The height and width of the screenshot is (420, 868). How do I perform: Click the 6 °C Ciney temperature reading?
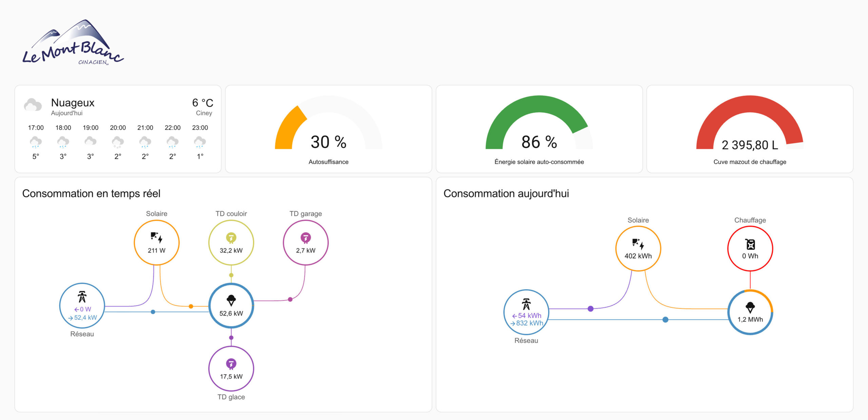[x=202, y=103]
